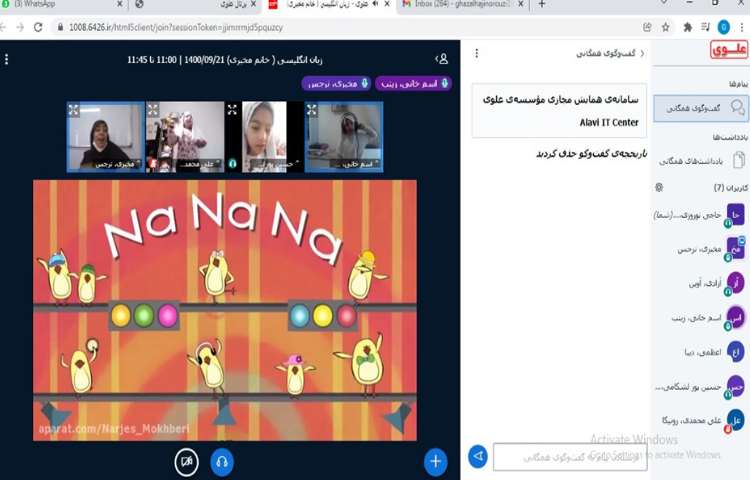Image resolution: width=750 pixels, height=480 pixels.
Task: Select user حاجی نوروزی (you) in list
Action: click(x=700, y=215)
